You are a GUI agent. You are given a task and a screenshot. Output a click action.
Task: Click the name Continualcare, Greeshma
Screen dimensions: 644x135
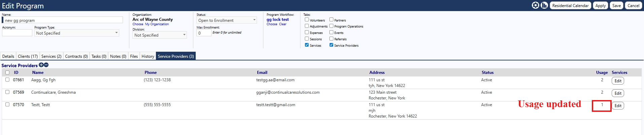click(53, 92)
